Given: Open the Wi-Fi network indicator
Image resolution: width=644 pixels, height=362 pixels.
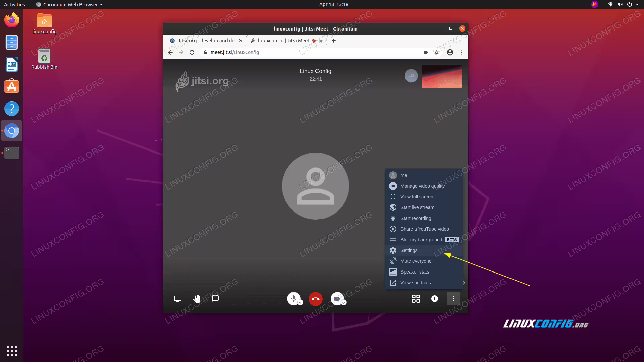Looking at the screenshot, I should click(x=611, y=4).
